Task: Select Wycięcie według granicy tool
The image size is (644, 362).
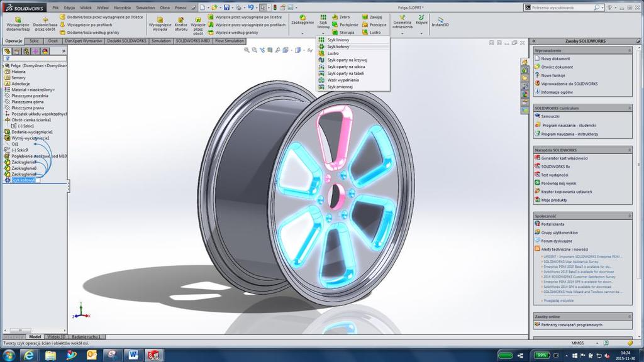Action: point(233,33)
